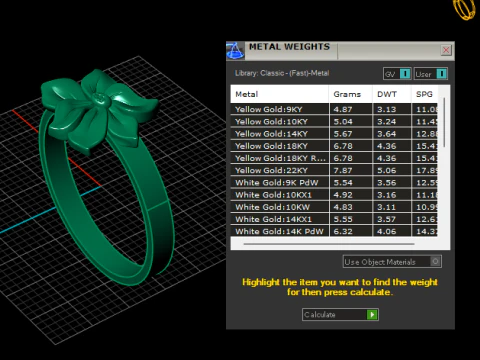This screenshot has width=480, height=360.
Task: Click the 3.64 DWT value
Action: pyautogui.click(x=387, y=134)
